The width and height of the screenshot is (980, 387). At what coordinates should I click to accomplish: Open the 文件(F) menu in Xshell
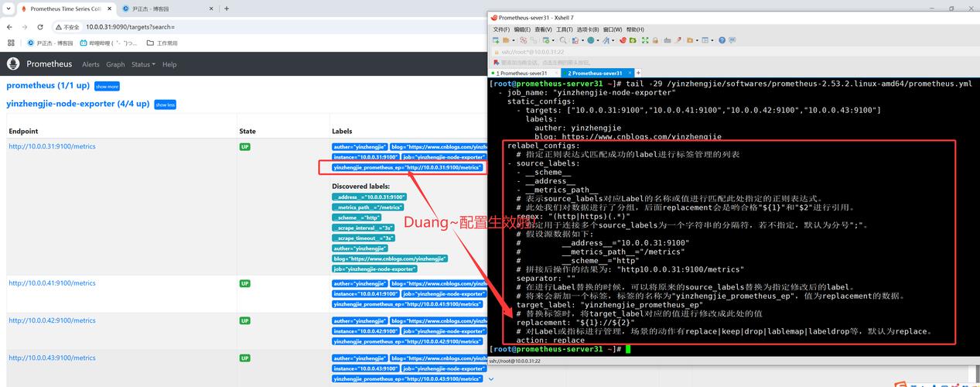(x=501, y=29)
